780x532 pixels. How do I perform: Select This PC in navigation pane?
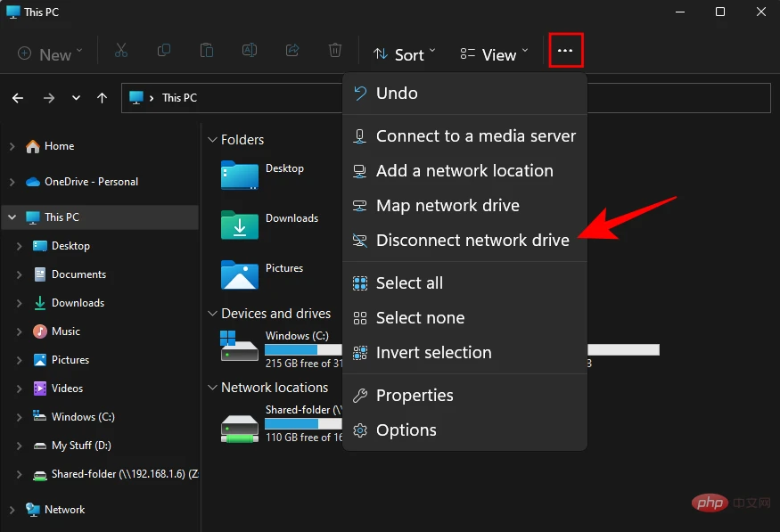coord(100,217)
